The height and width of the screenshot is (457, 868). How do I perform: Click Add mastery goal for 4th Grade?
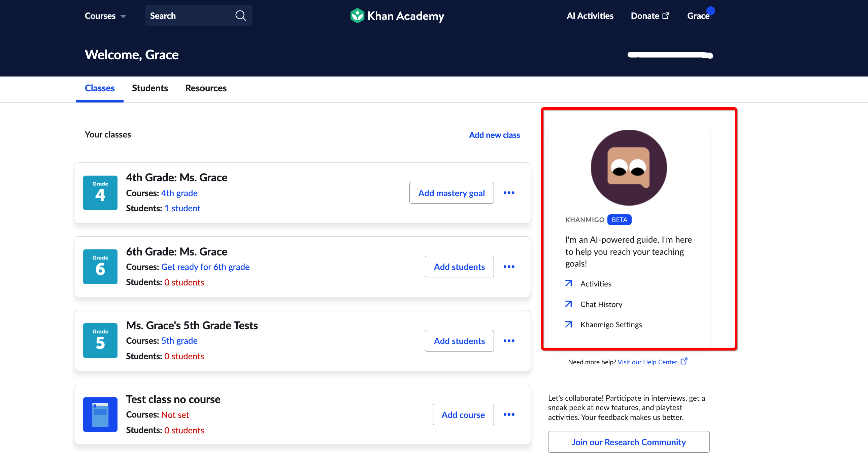(452, 192)
